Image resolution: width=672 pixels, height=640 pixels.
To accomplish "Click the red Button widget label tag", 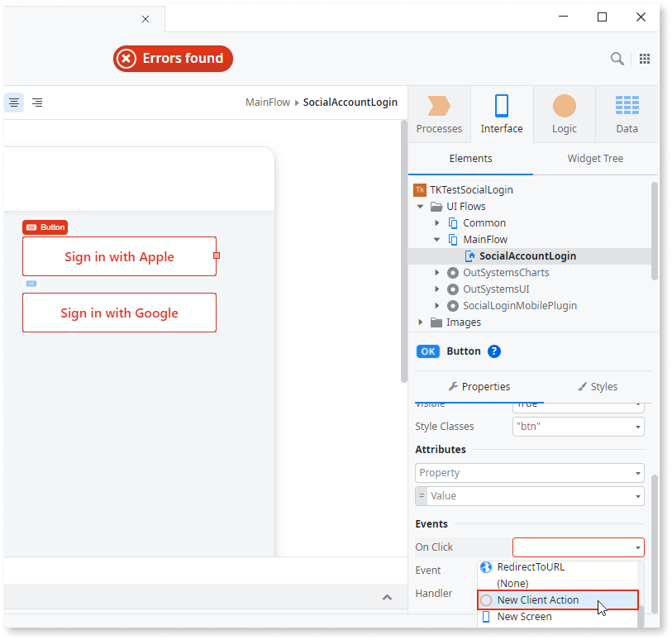I will pyautogui.click(x=45, y=227).
